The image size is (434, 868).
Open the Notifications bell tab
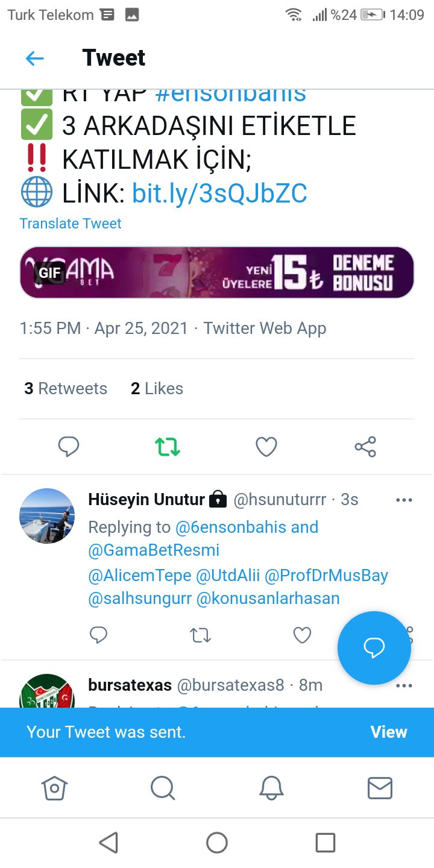[x=271, y=788]
